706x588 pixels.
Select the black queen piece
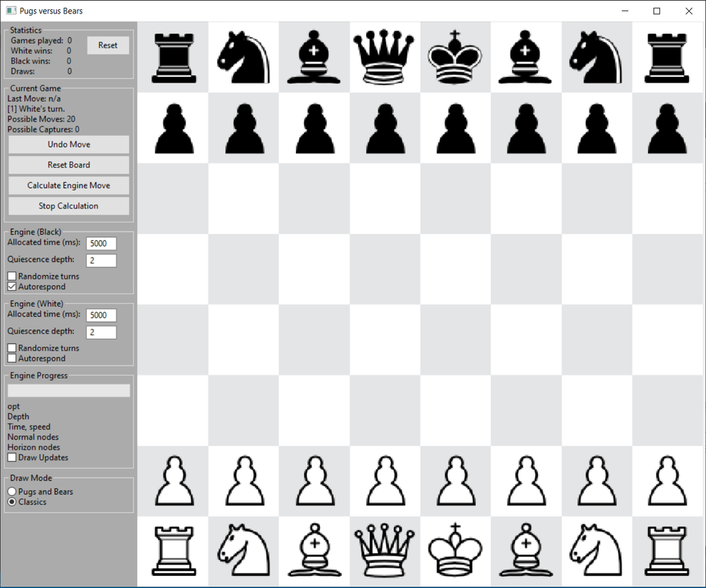pyautogui.click(x=385, y=56)
